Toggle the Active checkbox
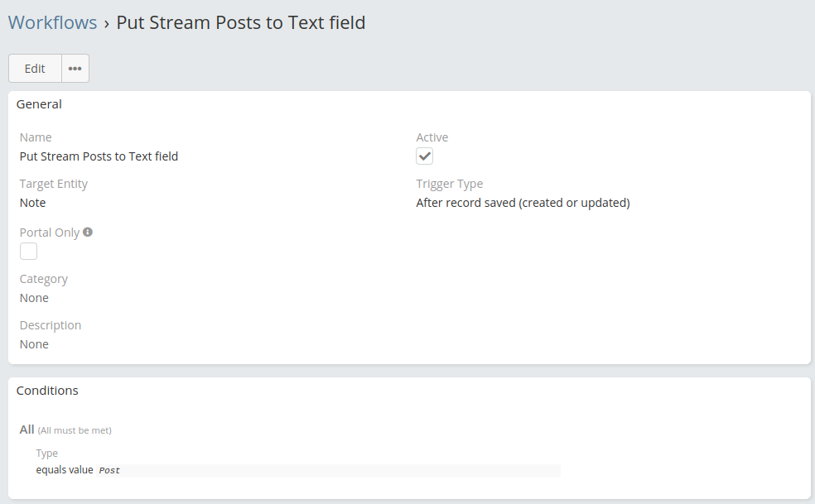This screenshot has height=504, width=815. [x=424, y=156]
